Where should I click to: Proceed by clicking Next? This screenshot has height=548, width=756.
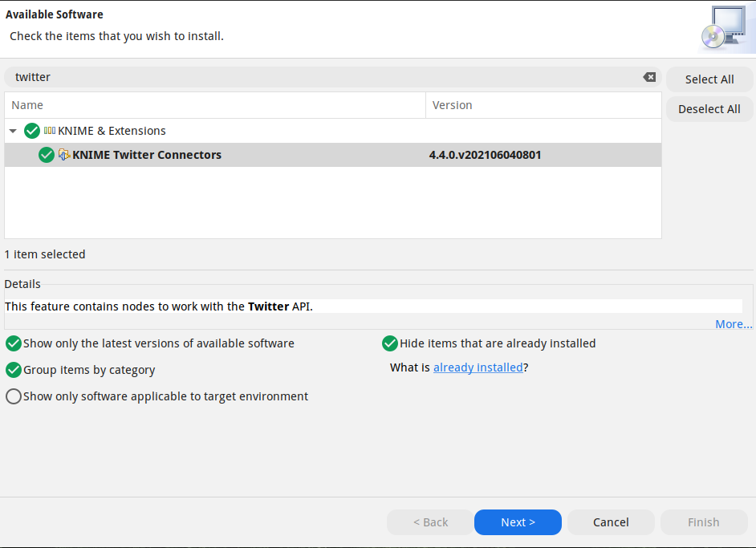tap(518, 522)
